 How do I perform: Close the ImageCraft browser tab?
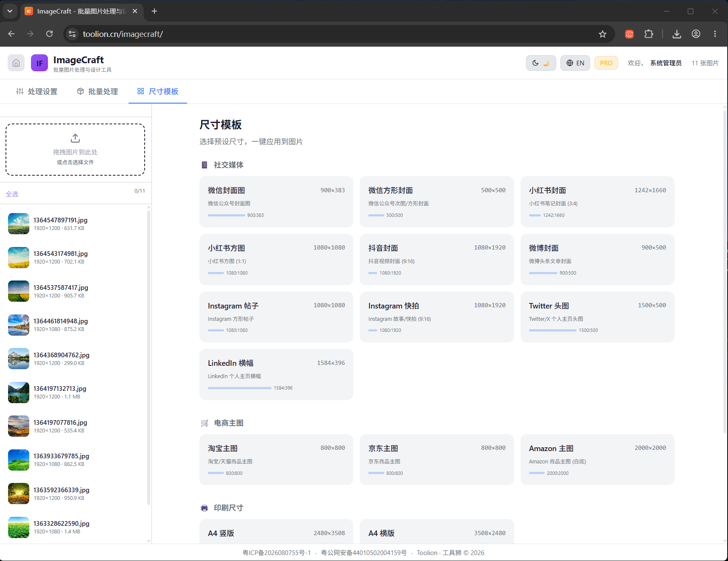pyautogui.click(x=135, y=11)
